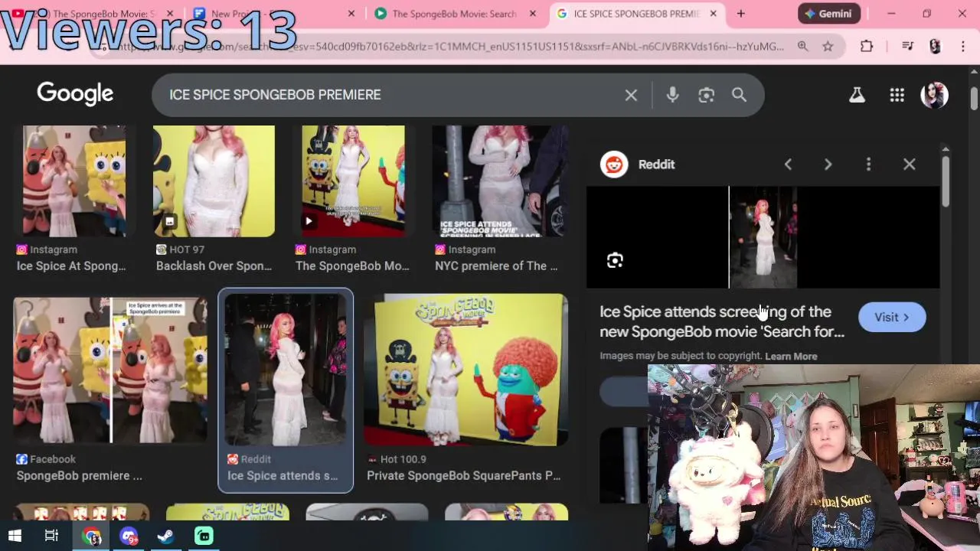
Task: Open a new tab with plus button
Action: (x=740, y=14)
